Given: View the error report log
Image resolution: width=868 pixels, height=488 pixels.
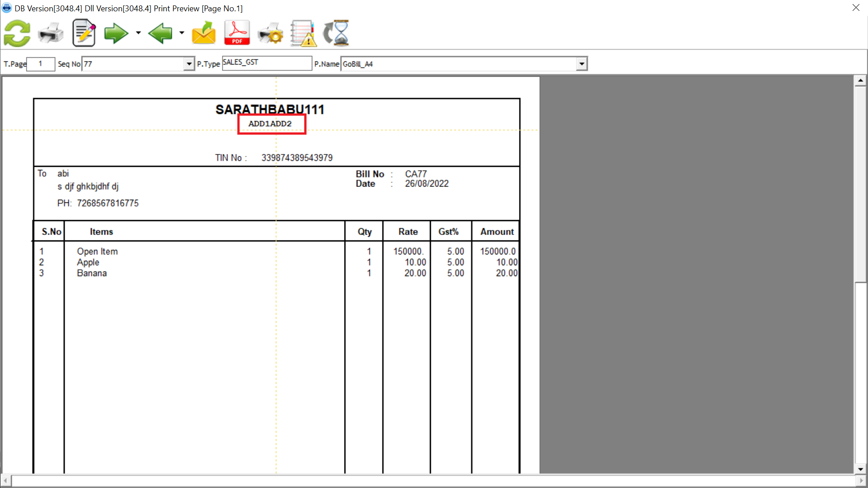Looking at the screenshot, I should click(x=302, y=33).
